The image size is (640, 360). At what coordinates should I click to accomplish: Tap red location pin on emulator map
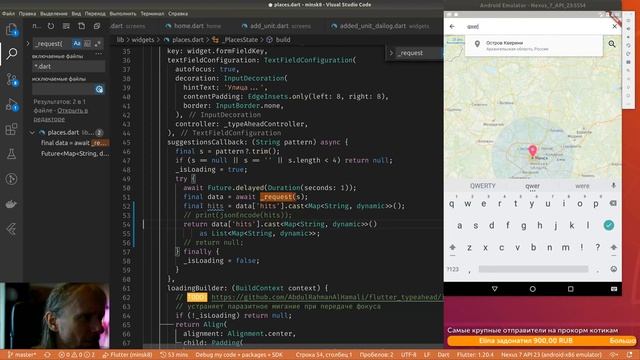[x=533, y=151]
